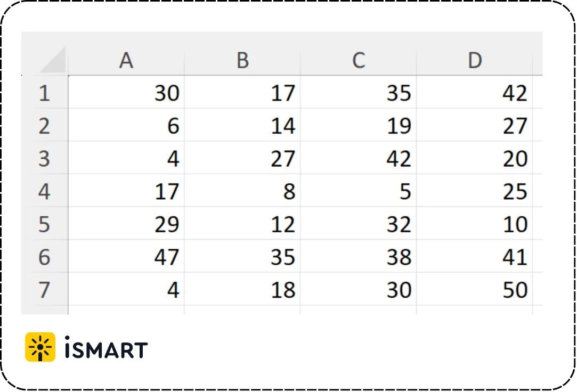Screen dimensions: 577x392
Task: Click cell C6 containing 38
Action: pos(359,256)
